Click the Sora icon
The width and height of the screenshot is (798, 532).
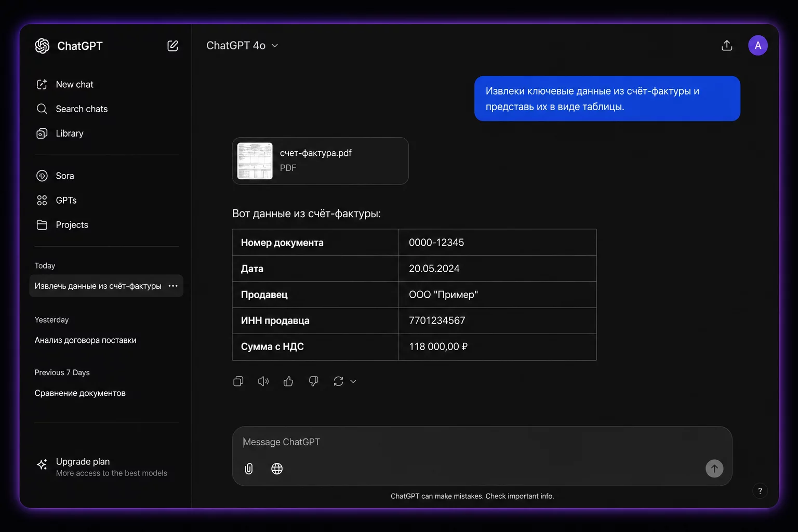42,176
